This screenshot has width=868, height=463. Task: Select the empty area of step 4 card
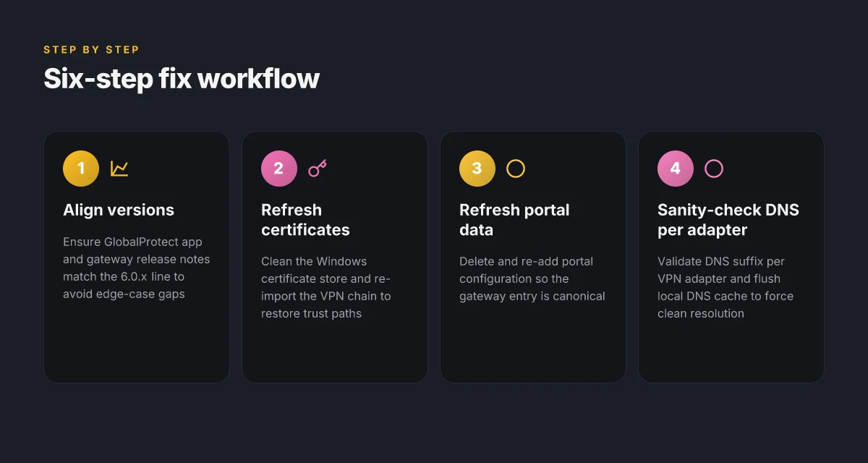click(731, 352)
